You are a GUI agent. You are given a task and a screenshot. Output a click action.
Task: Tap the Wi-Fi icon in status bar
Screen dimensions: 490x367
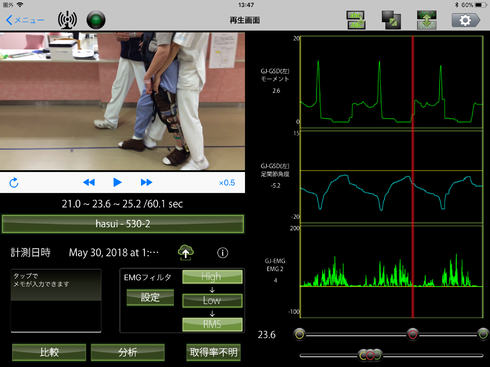(20, 5)
